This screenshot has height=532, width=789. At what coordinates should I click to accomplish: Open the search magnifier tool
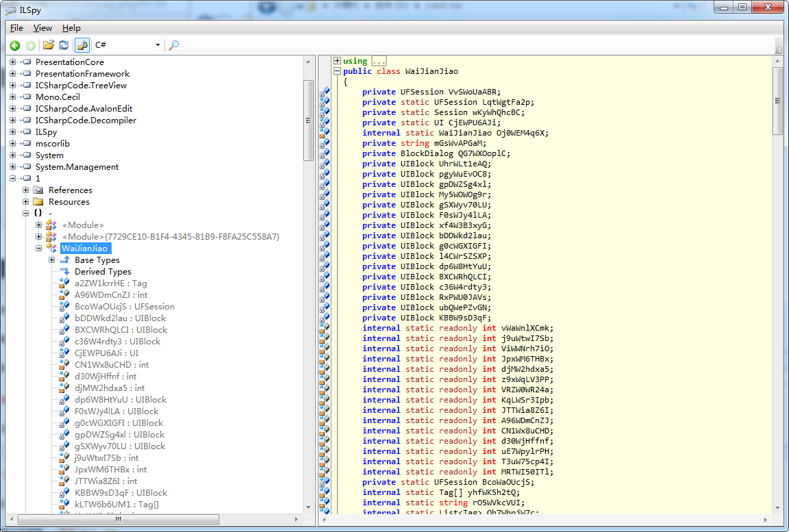coord(173,45)
